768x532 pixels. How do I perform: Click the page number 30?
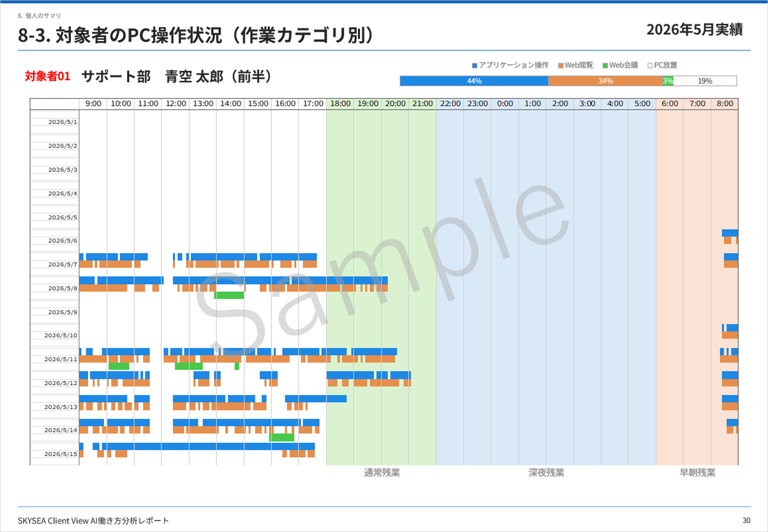click(746, 521)
